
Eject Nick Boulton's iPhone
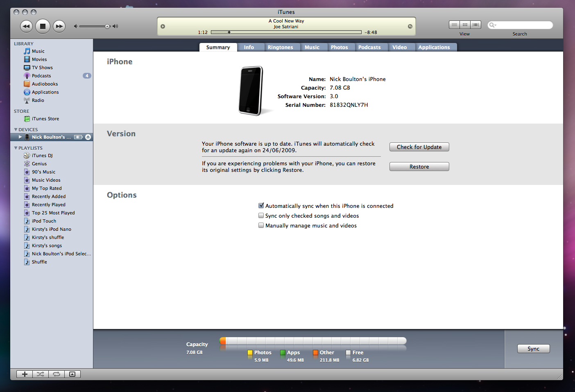pos(88,137)
